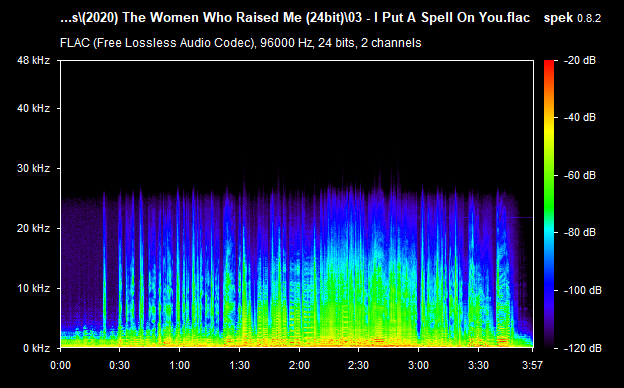624x388 pixels.
Task: Click the vertical dB color gradient bar
Action: (x=549, y=205)
